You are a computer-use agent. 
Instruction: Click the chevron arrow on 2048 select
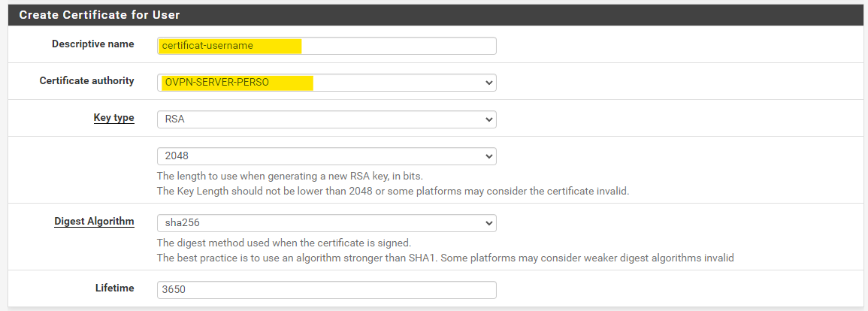click(488, 156)
